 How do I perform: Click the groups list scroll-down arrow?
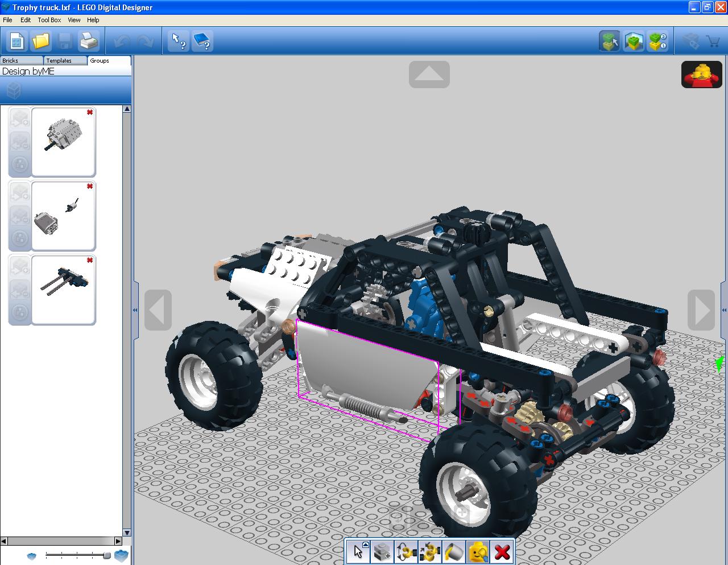pyautogui.click(x=127, y=533)
